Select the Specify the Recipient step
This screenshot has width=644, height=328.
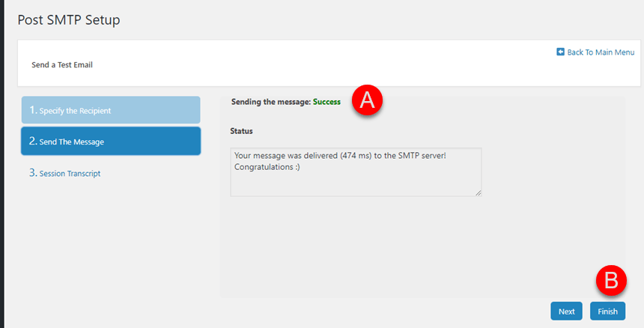(x=111, y=110)
